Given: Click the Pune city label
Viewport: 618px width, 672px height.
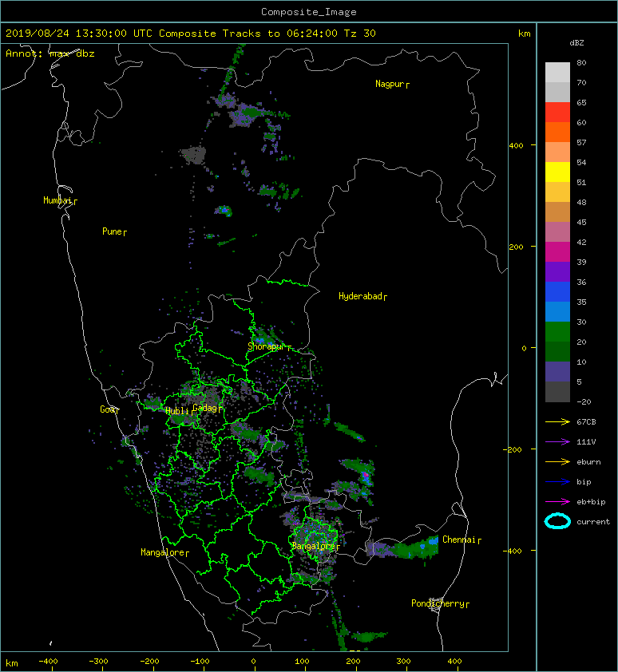Looking at the screenshot, I should [x=112, y=231].
